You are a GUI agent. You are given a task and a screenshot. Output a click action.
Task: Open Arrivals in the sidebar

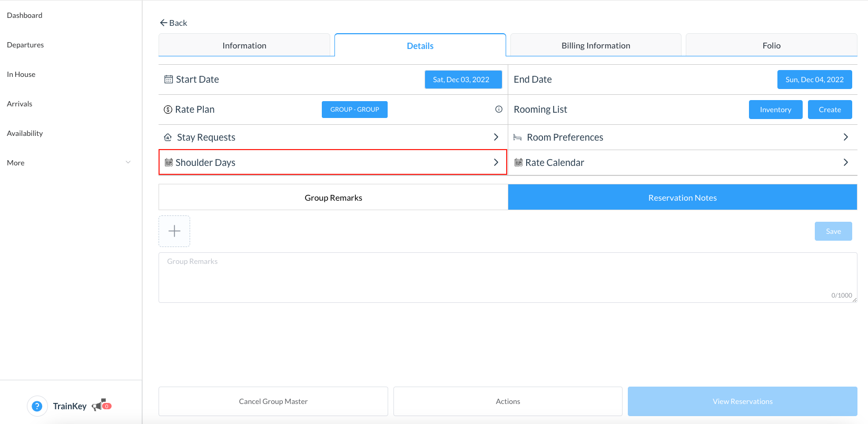pos(19,104)
